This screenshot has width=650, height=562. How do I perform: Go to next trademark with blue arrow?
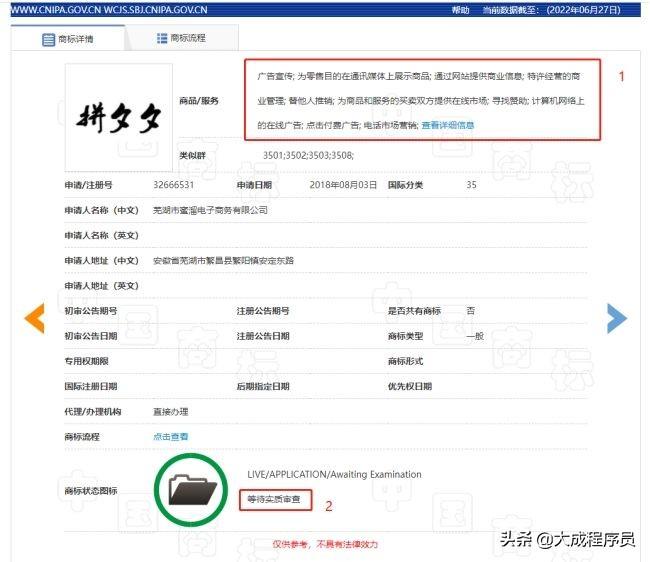[x=616, y=317]
